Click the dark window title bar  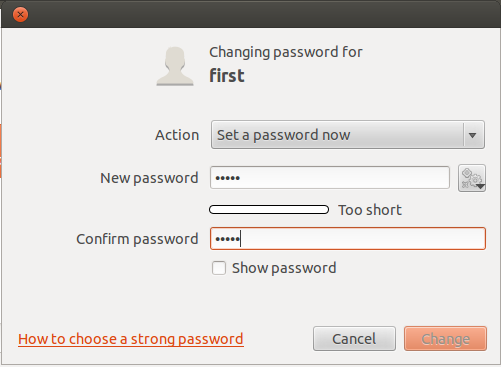point(260,14)
